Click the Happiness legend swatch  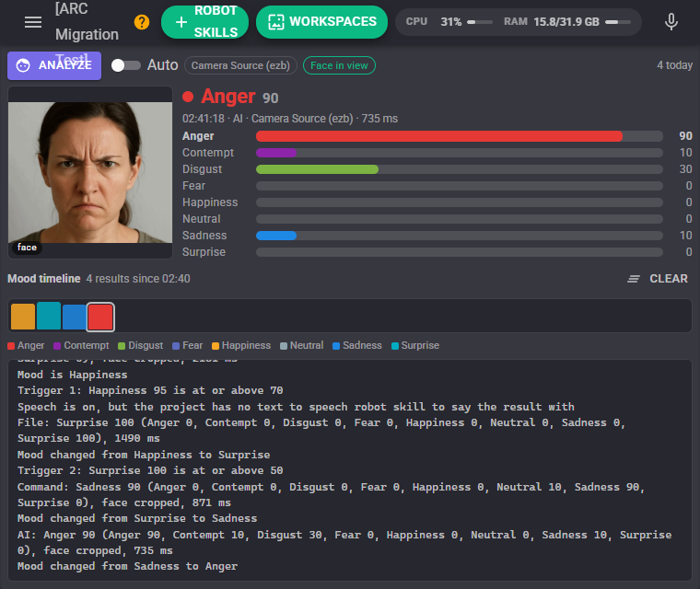216,346
